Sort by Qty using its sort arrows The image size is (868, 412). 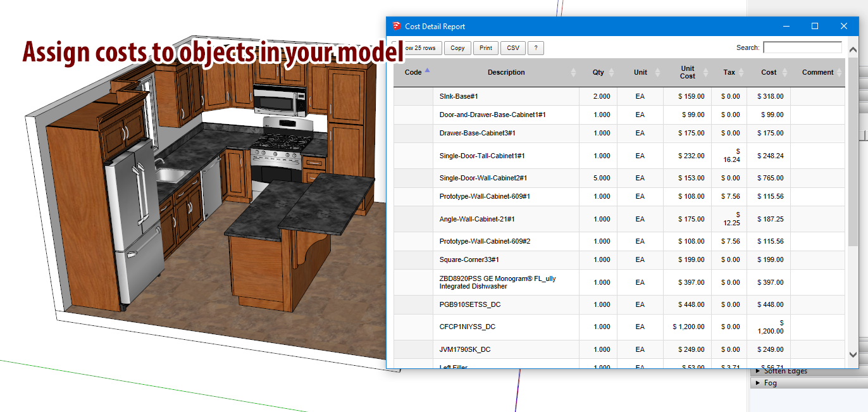[x=611, y=73]
